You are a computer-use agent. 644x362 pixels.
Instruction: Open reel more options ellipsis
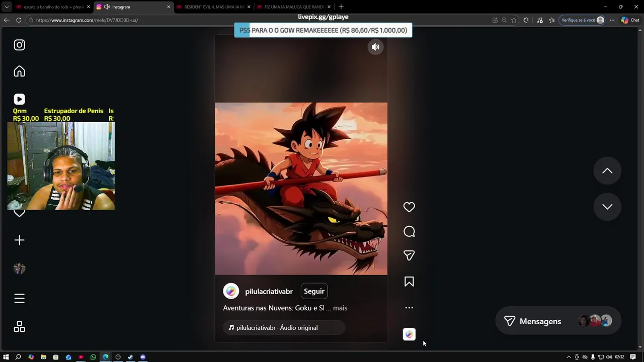pyautogui.click(x=409, y=308)
